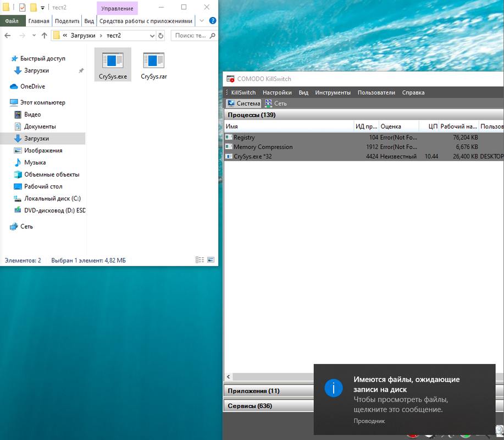
Task: Click 'Загрузки' in the address breadcrumb
Action: pyautogui.click(x=83, y=35)
